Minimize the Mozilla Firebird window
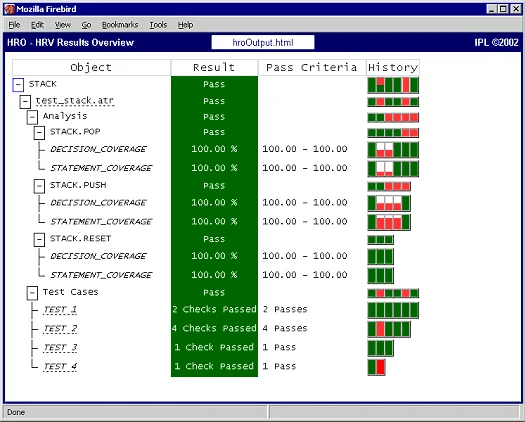Image resolution: width=525 pixels, height=422 pixels. (492, 9)
